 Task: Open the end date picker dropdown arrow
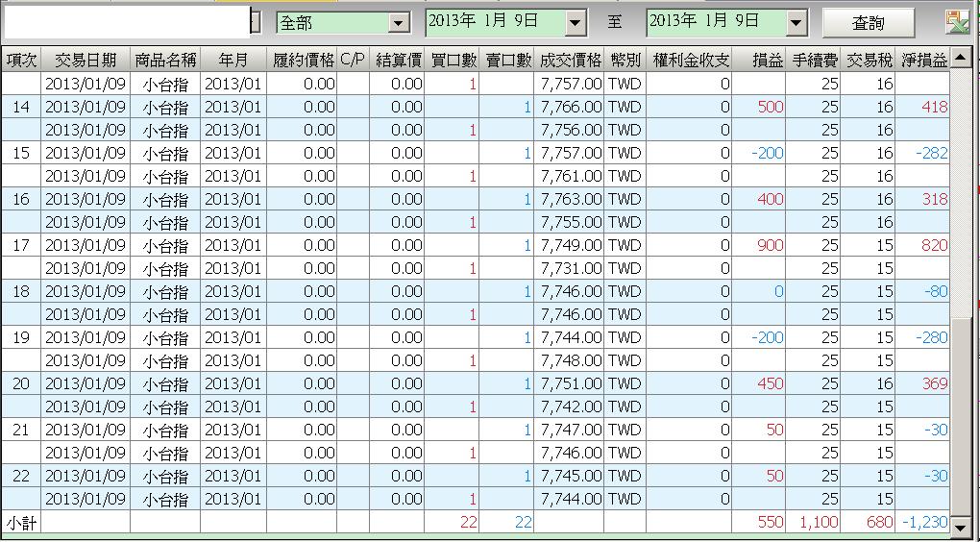tap(795, 24)
